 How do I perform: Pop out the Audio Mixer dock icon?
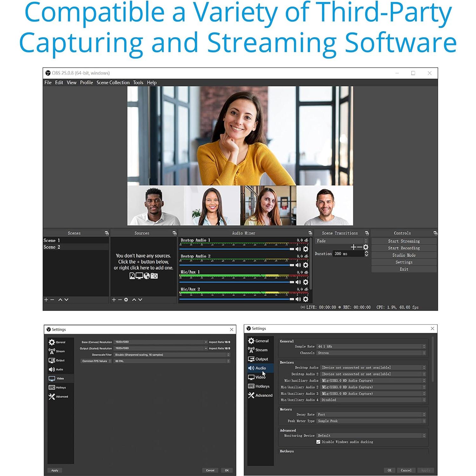[310, 233]
